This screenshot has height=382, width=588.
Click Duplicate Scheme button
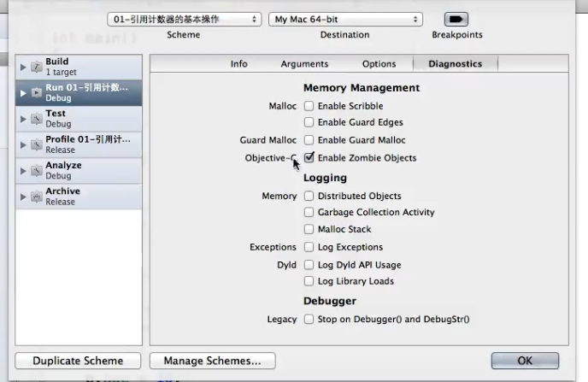(x=78, y=361)
